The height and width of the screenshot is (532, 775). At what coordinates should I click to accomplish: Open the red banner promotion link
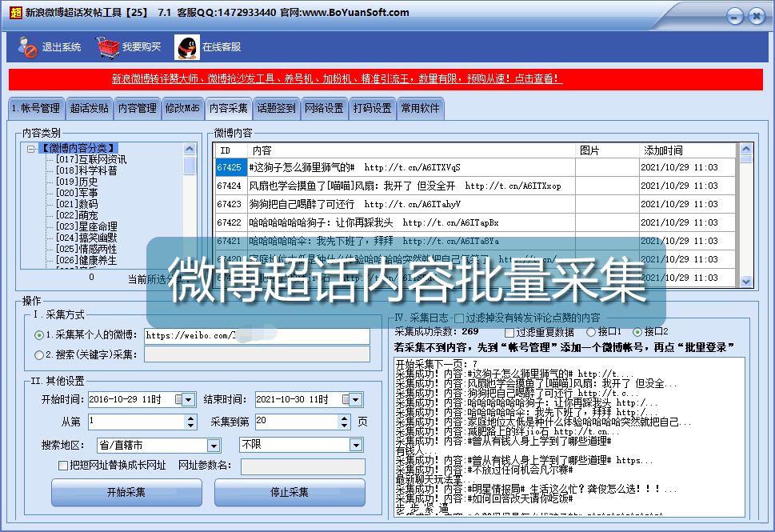coord(337,78)
